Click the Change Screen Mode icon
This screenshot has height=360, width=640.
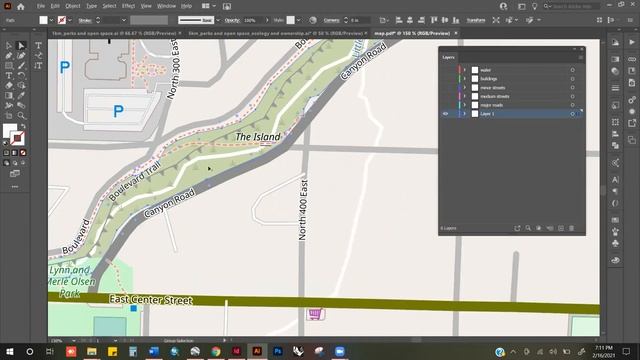[x=15, y=174]
